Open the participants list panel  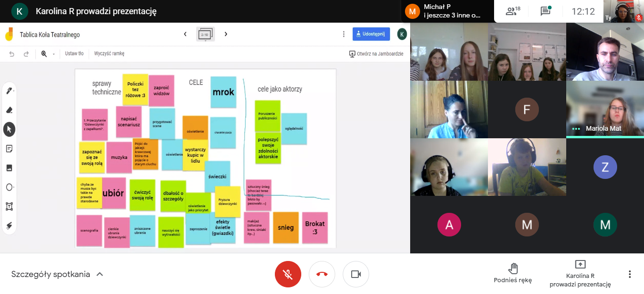point(512,11)
